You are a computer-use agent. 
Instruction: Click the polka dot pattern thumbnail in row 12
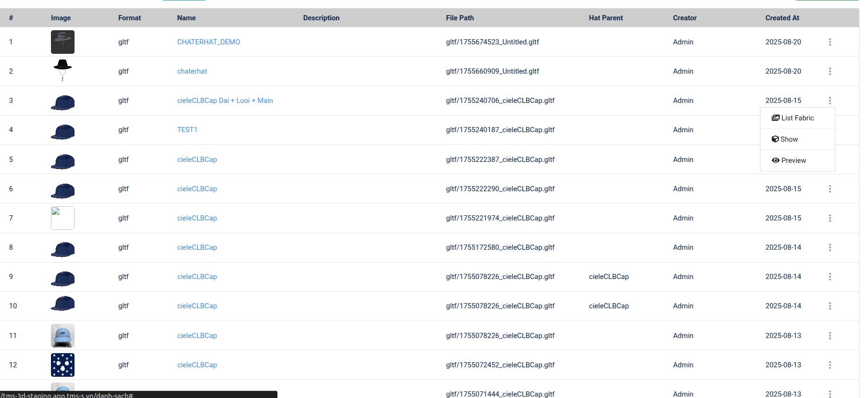pos(63,365)
